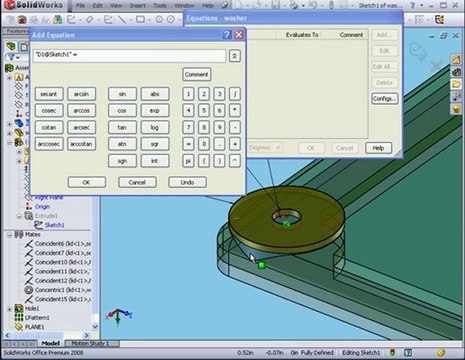Open the File menu

(x=80, y=6)
